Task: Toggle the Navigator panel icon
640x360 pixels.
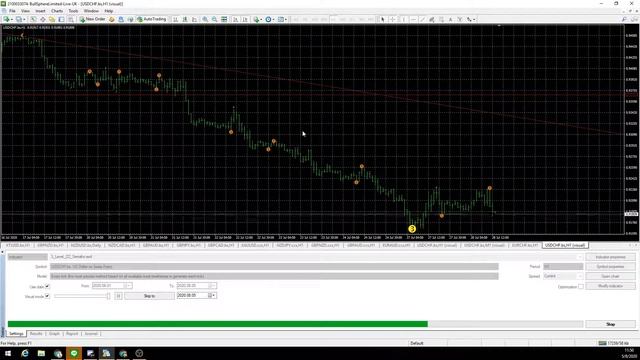Action: pos(52,19)
